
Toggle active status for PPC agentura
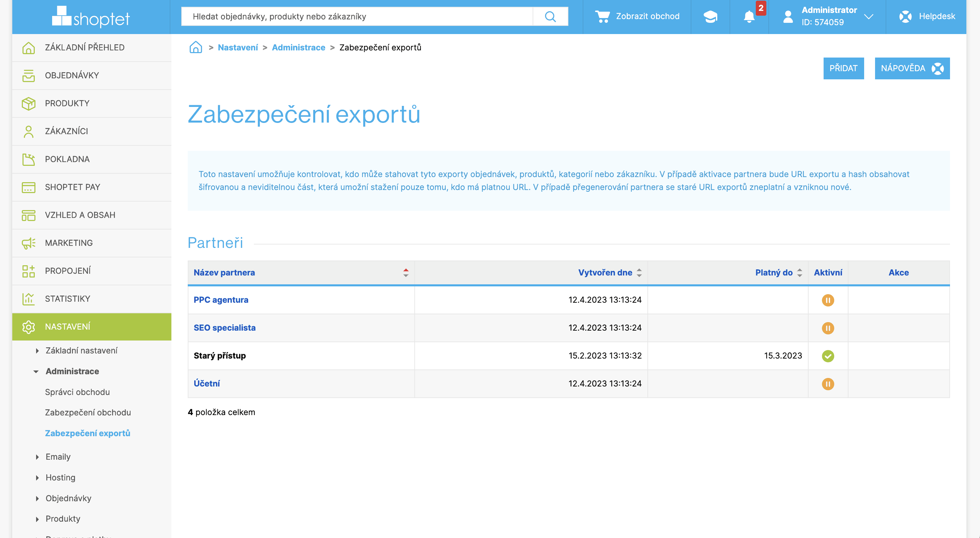[828, 300]
